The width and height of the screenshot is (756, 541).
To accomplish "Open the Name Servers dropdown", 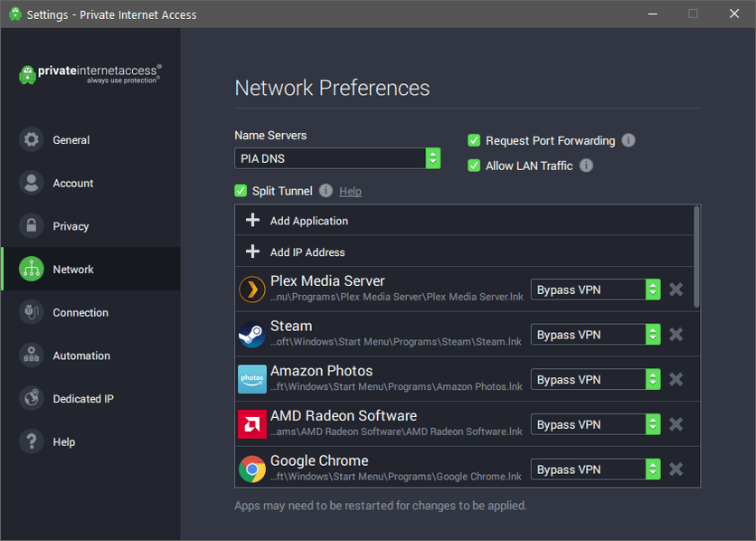I will point(337,158).
